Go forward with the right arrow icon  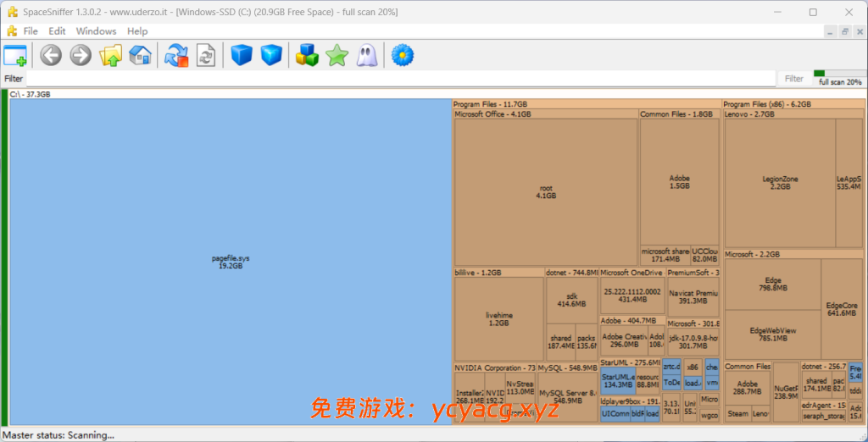(x=81, y=56)
